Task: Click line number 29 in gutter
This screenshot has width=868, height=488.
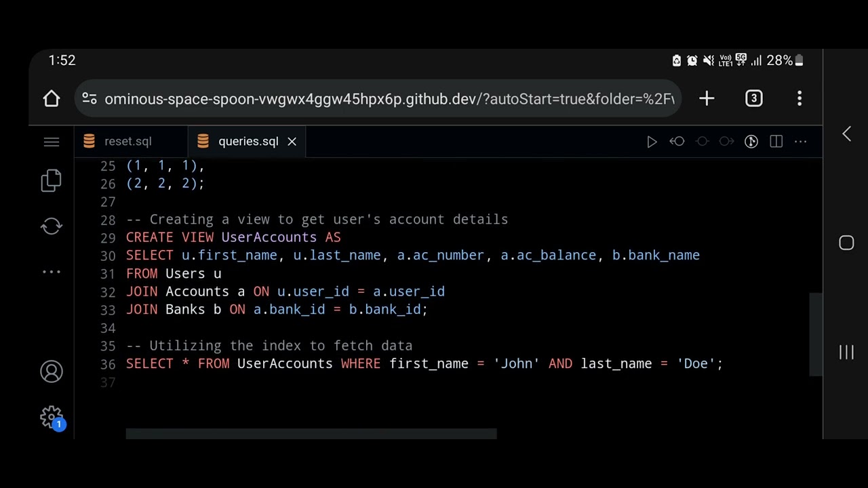Action: [x=108, y=238]
